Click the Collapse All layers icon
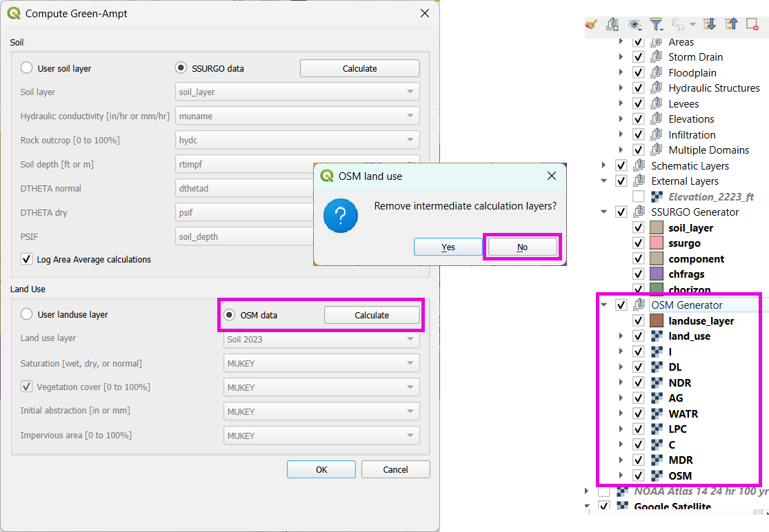Viewport: 769px width, 532px height. point(730,24)
